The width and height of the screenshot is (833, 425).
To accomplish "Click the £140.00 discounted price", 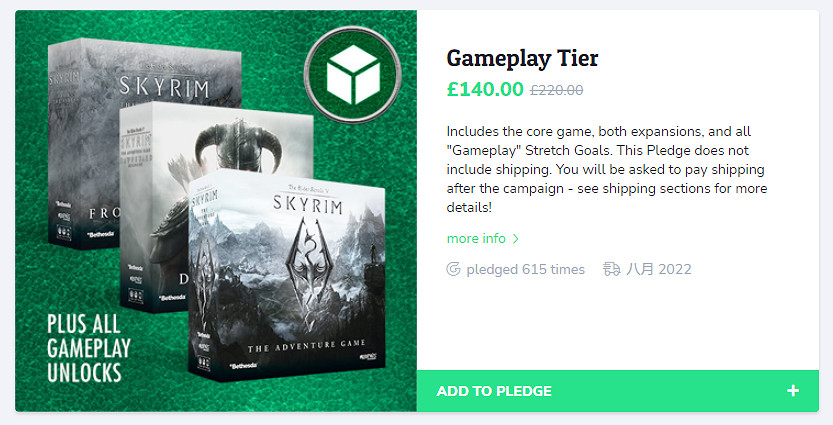I will tap(485, 89).
